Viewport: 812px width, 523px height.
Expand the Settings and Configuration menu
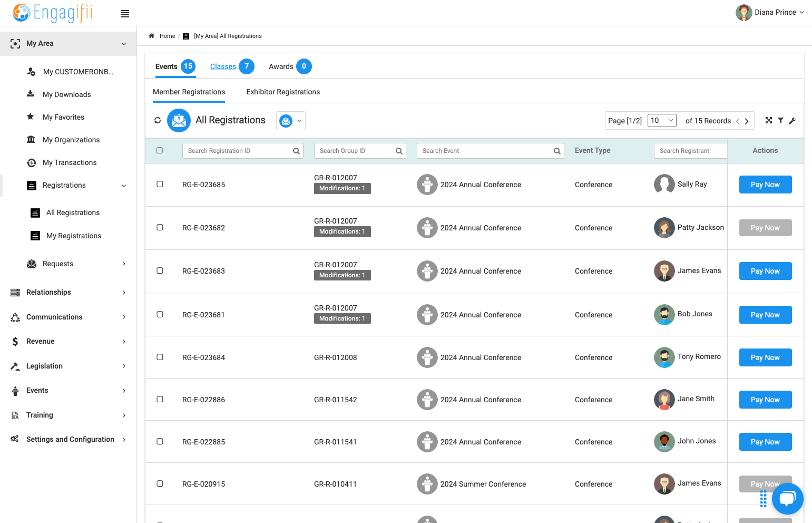[x=69, y=439]
